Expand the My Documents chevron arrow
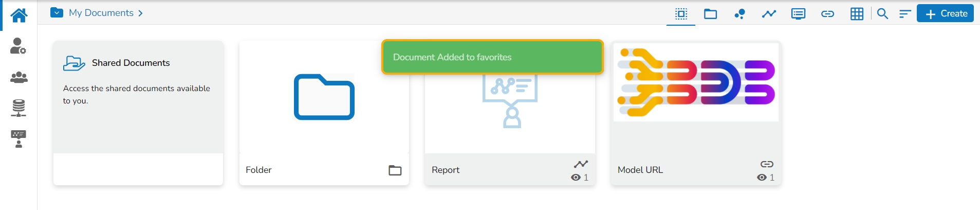 click(140, 13)
